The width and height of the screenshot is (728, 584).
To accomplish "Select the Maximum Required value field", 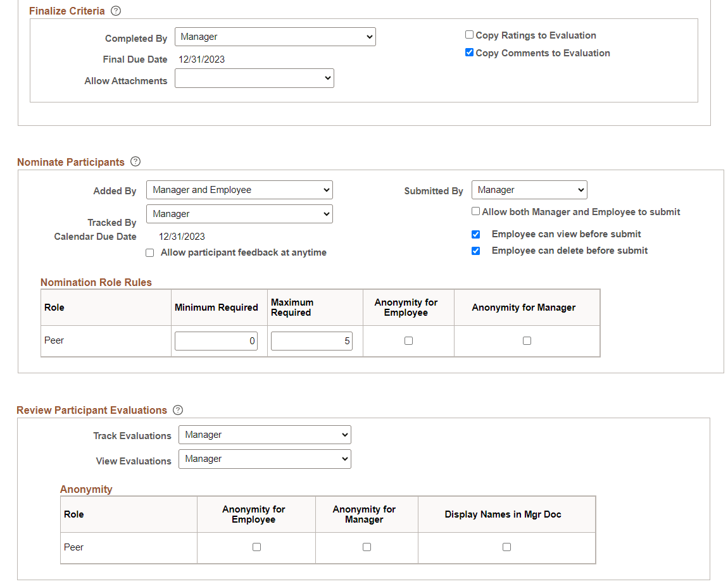I will tap(311, 340).
